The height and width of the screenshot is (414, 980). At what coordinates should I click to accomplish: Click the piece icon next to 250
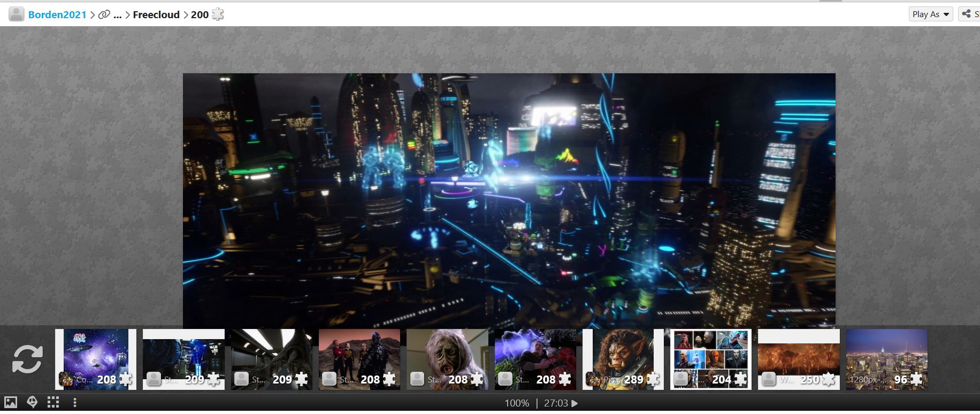(x=828, y=379)
